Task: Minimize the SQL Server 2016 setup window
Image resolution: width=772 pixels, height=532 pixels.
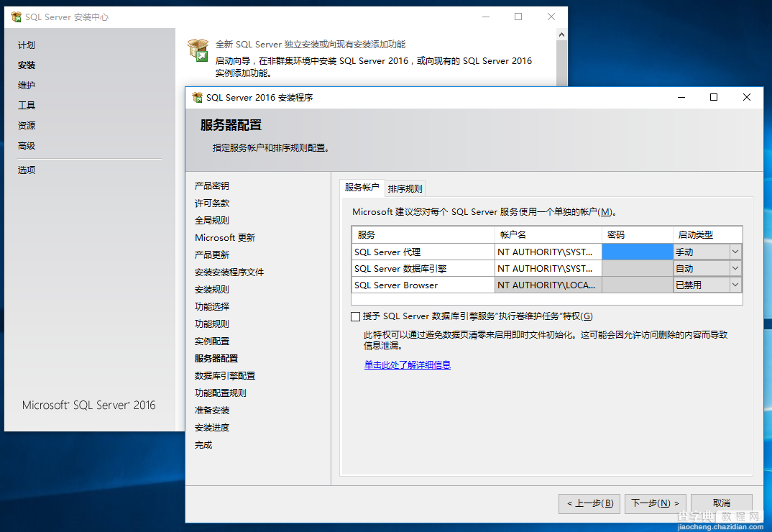Action: click(x=681, y=97)
